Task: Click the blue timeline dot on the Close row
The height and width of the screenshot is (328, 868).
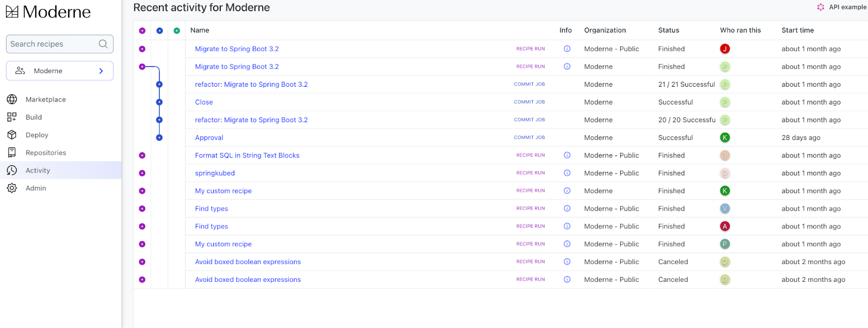Action: tap(159, 102)
